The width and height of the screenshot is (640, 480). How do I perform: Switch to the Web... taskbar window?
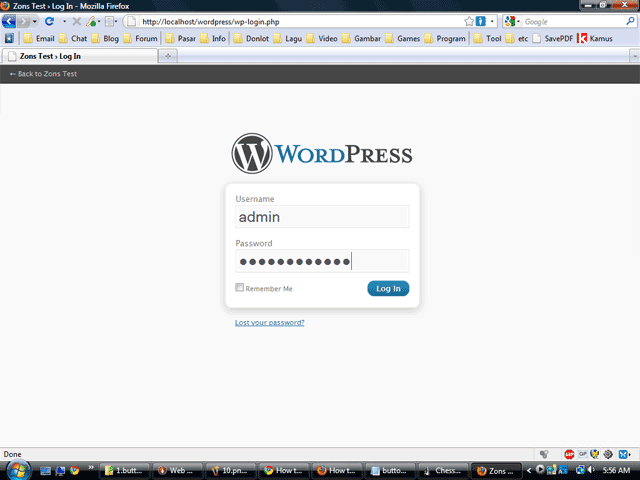(x=178, y=471)
